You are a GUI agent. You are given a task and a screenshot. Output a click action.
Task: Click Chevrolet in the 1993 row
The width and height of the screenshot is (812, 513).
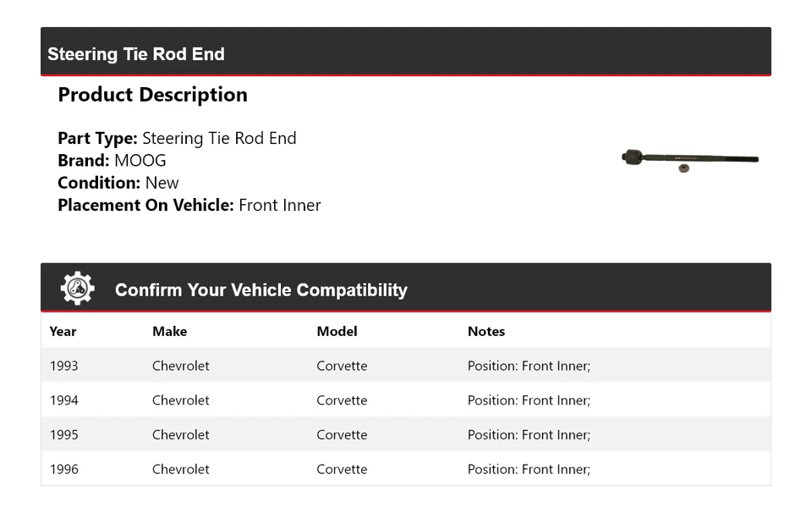point(180,366)
